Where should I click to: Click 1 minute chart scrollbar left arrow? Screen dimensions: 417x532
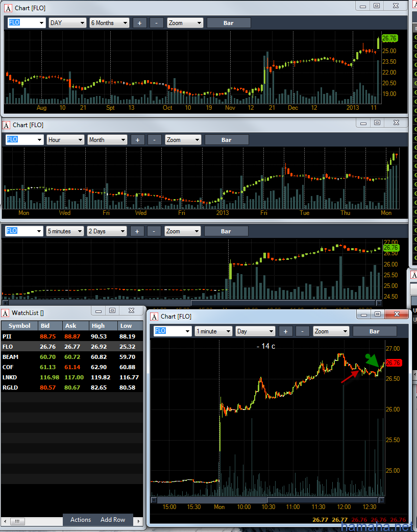[x=154, y=500]
